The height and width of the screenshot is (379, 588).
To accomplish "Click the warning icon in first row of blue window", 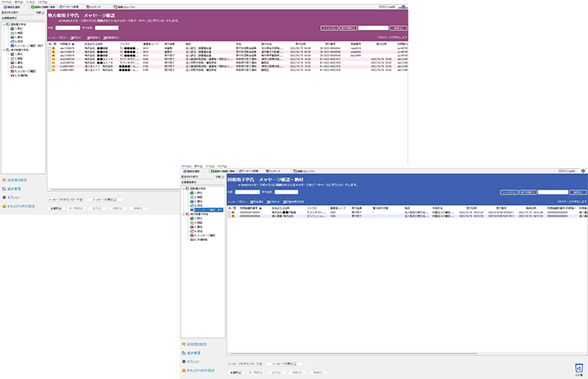I will 234,212.
